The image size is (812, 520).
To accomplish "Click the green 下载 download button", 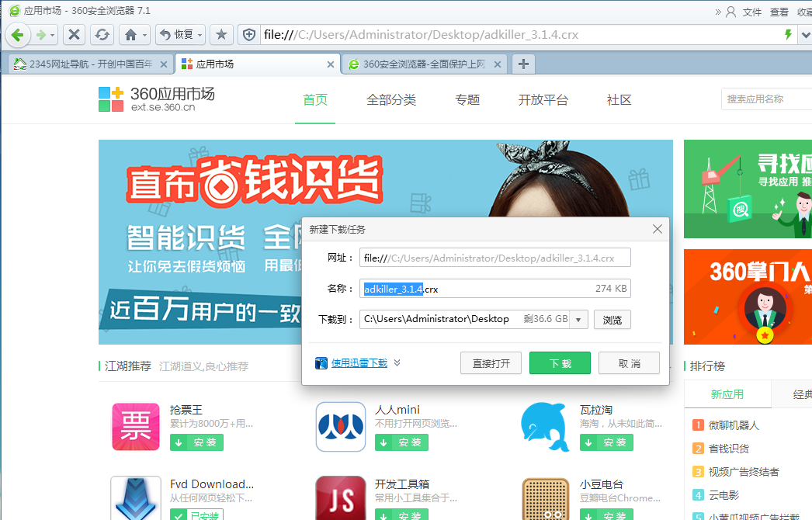I will click(560, 363).
